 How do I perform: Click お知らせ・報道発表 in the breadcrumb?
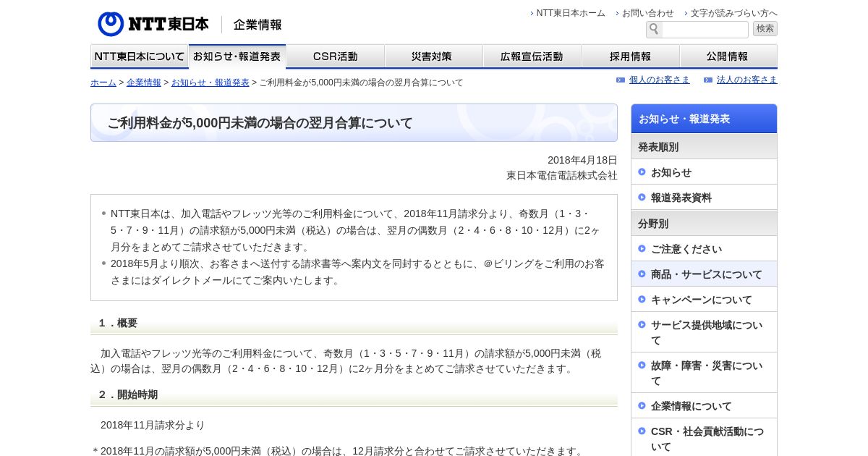coord(210,83)
